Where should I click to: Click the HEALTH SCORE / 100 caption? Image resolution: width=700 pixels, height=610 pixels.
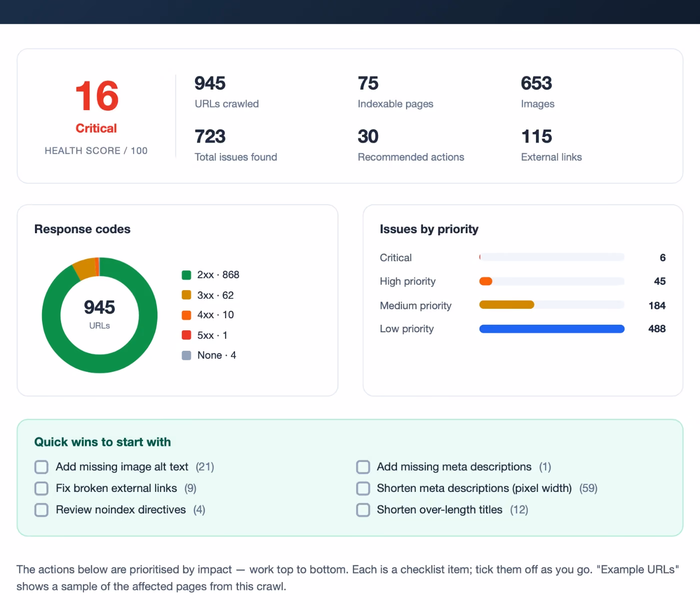[96, 151]
